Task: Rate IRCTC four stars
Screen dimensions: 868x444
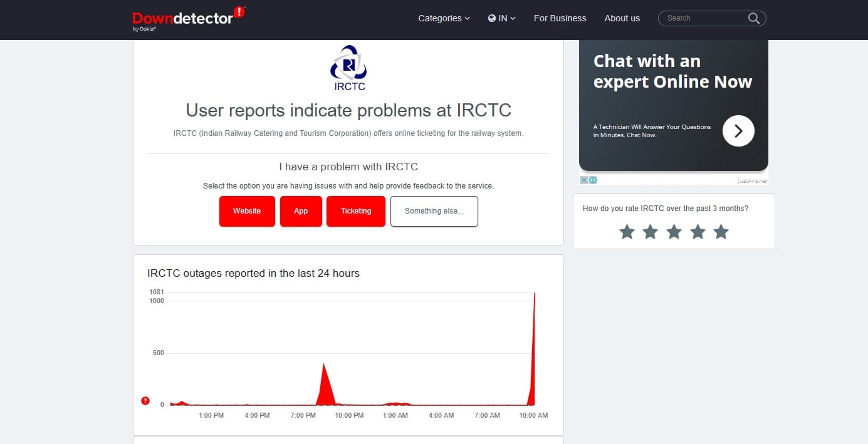Action: tap(698, 232)
